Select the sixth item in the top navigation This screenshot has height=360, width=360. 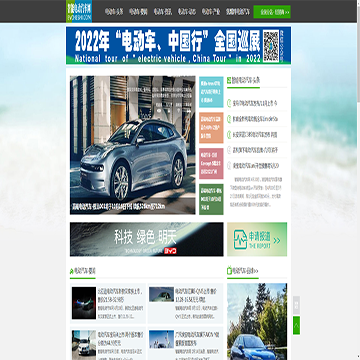pos(237,12)
